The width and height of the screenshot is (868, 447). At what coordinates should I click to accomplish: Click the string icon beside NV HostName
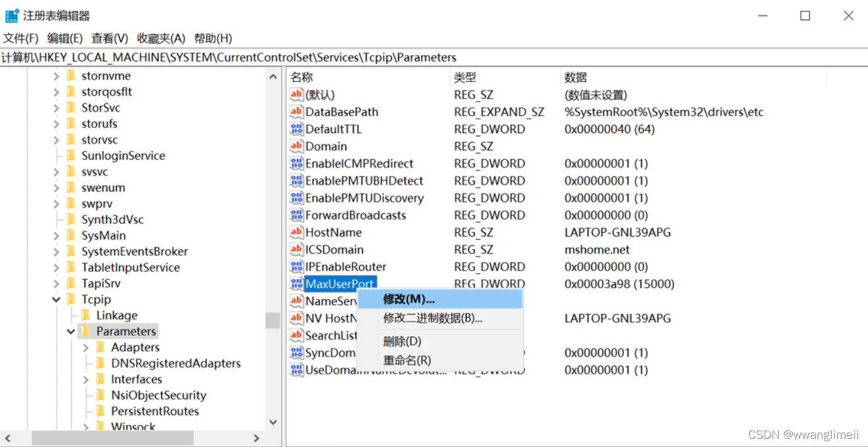coord(297,318)
